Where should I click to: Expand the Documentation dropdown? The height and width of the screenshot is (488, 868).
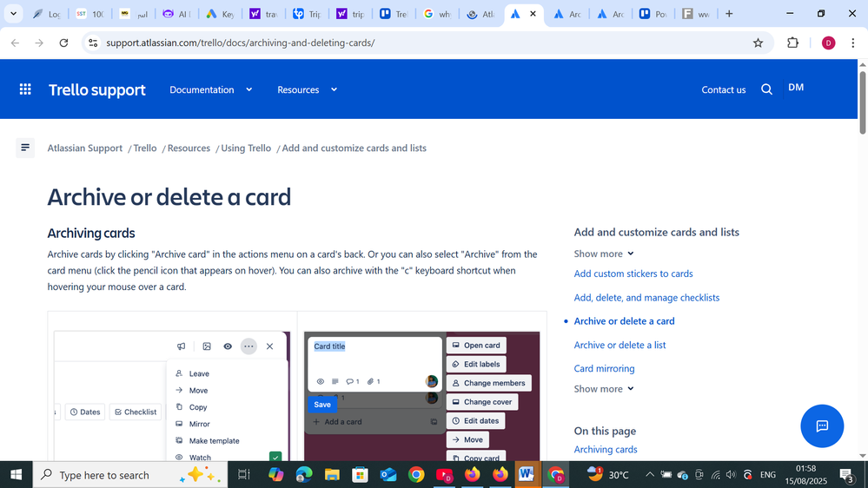pyautogui.click(x=211, y=89)
